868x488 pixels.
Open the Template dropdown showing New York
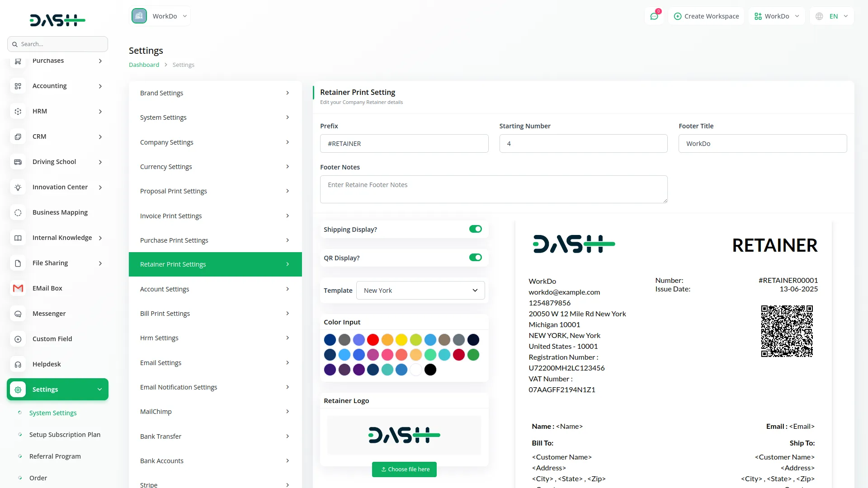pyautogui.click(x=420, y=290)
